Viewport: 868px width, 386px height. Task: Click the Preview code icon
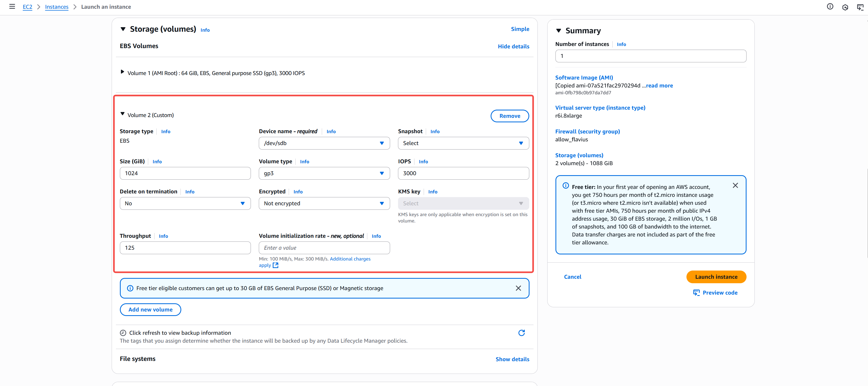coord(696,292)
